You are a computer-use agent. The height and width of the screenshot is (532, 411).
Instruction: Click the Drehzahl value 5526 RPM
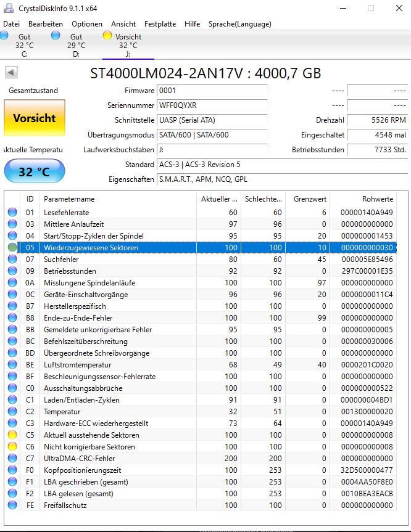pos(378,120)
